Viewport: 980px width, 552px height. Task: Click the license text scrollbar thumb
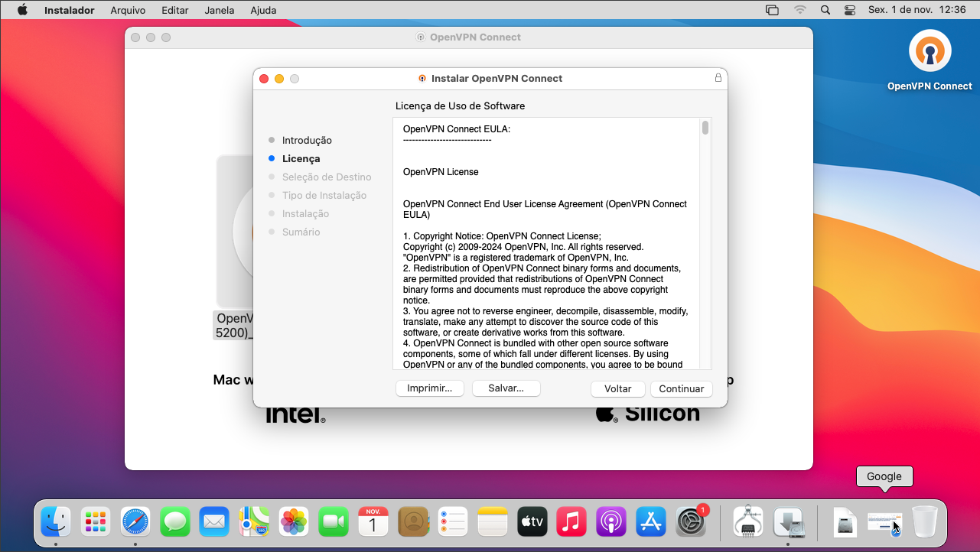click(x=705, y=127)
